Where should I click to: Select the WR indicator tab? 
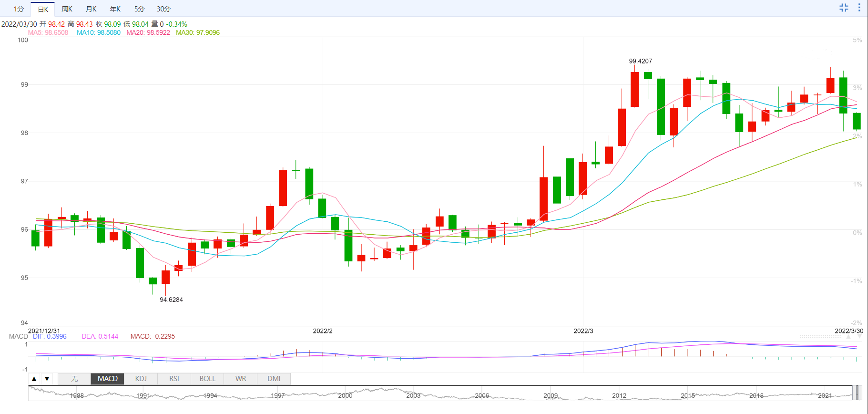[241, 379]
